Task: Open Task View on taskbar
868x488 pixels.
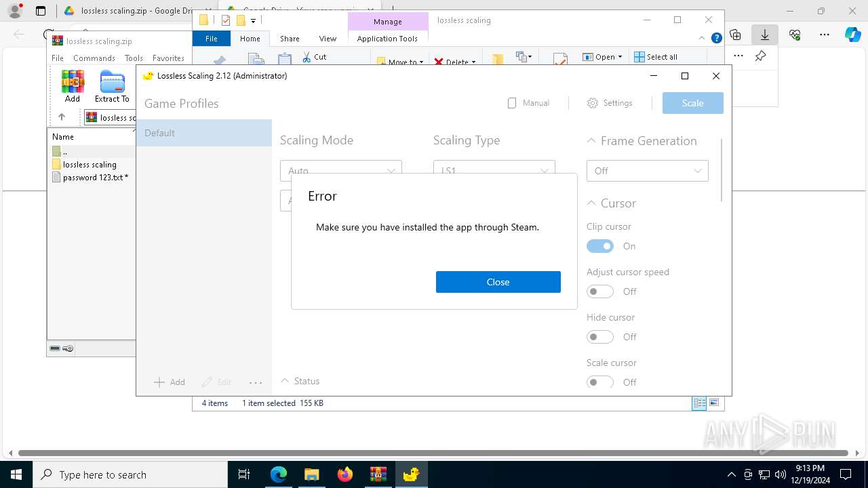Action: [x=245, y=474]
